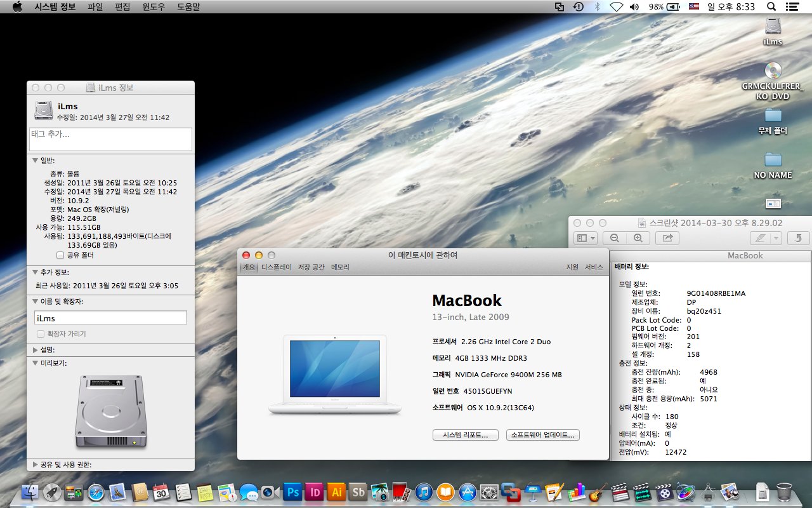812x508 pixels.
Task: Click the rotate icon in Preview toolbar
Action: point(798,238)
